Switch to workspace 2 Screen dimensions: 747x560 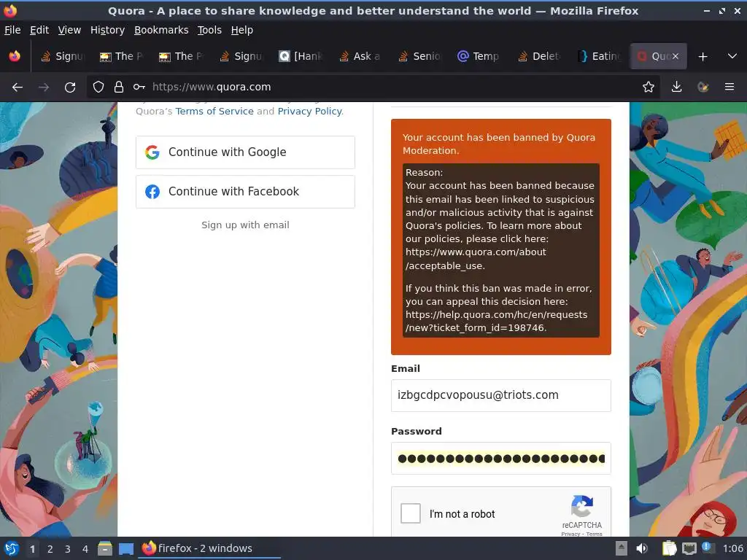tap(50, 549)
